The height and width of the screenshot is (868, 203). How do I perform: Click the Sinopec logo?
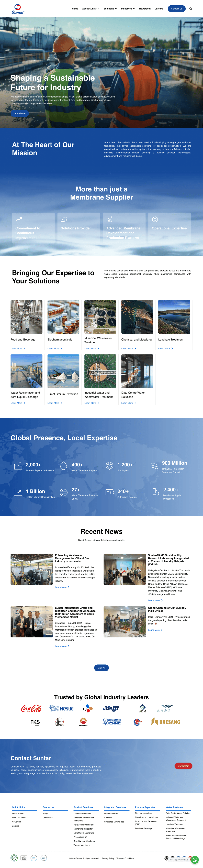tap(60, 722)
